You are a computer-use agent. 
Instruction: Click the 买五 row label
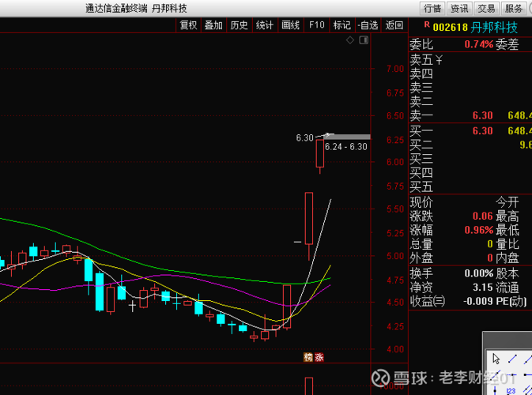[x=421, y=186]
